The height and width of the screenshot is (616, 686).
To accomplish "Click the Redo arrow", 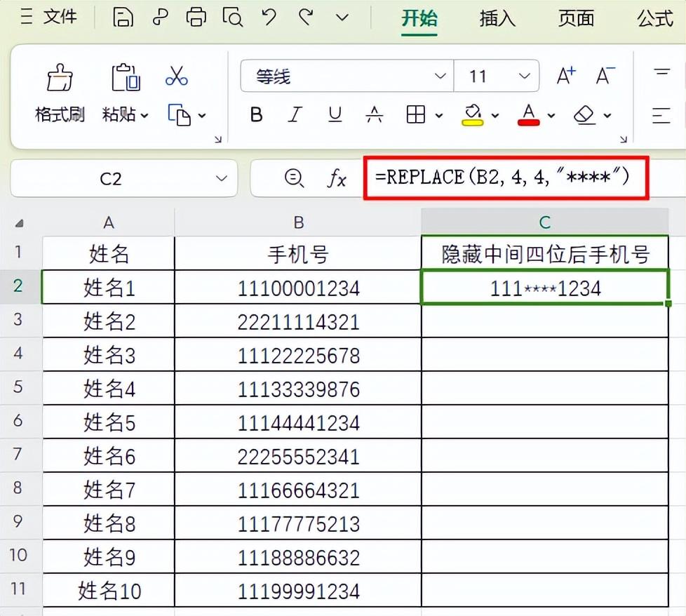I will tap(306, 18).
